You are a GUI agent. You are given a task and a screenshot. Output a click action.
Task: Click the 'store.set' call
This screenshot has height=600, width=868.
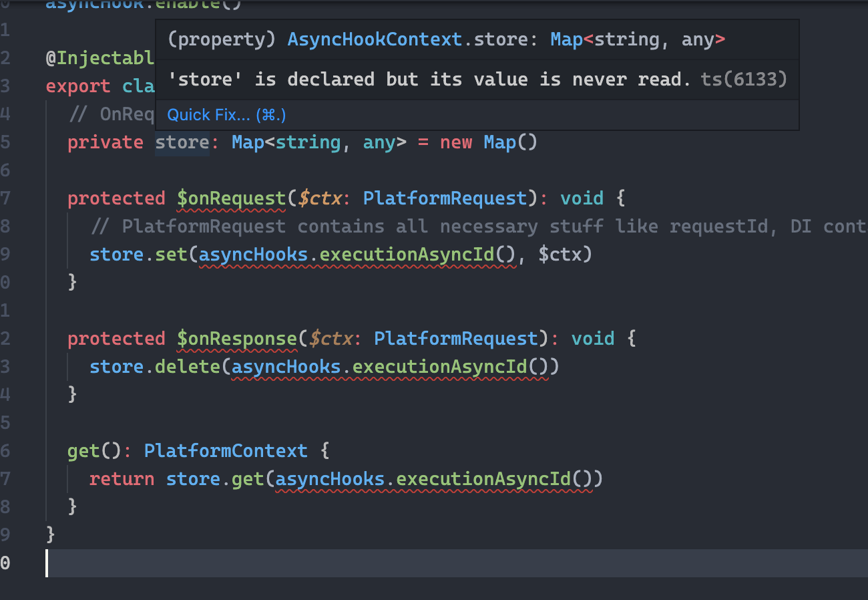(x=138, y=255)
